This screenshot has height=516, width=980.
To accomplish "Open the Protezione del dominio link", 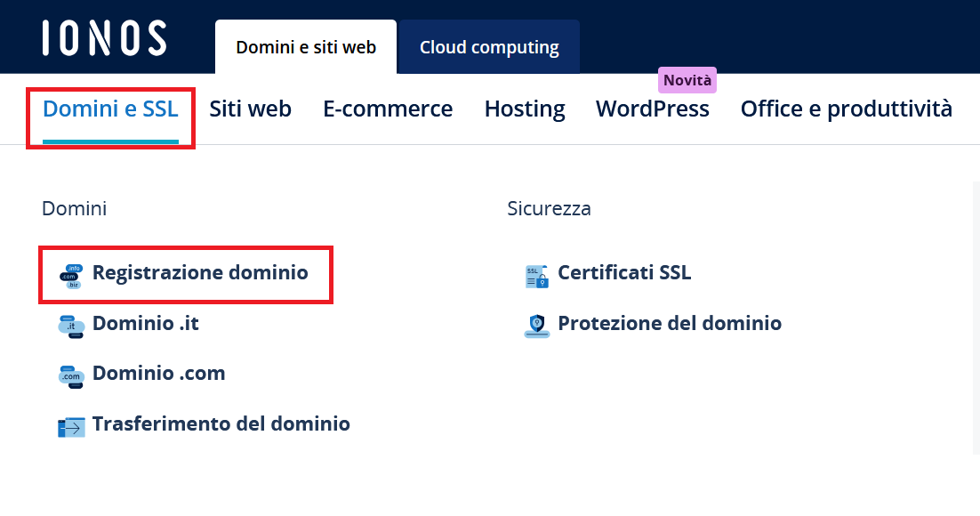I will 670,323.
